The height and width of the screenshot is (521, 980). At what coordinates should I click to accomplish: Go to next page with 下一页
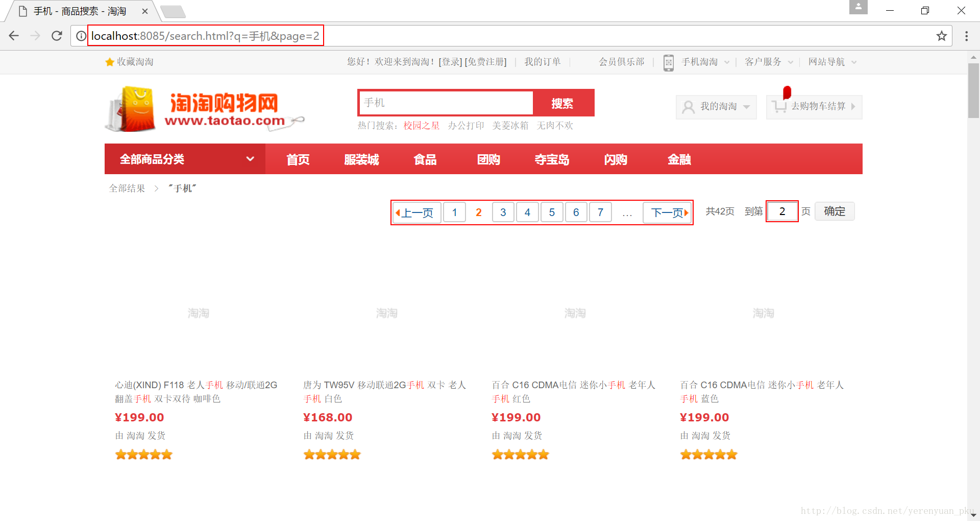pos(667,212)
